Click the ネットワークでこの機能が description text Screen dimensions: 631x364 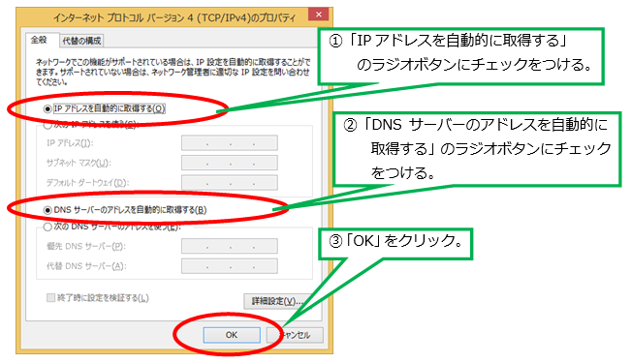[x=174, y=72]
